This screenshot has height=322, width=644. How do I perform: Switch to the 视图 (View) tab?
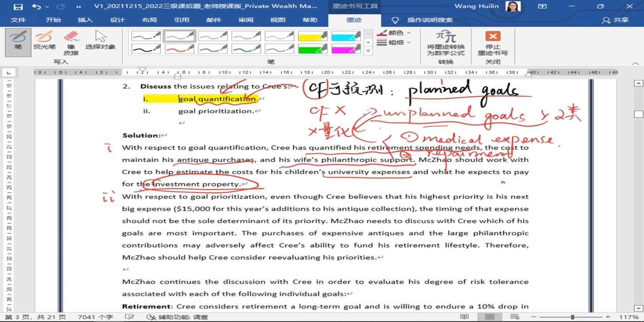[x=278, y=20]
